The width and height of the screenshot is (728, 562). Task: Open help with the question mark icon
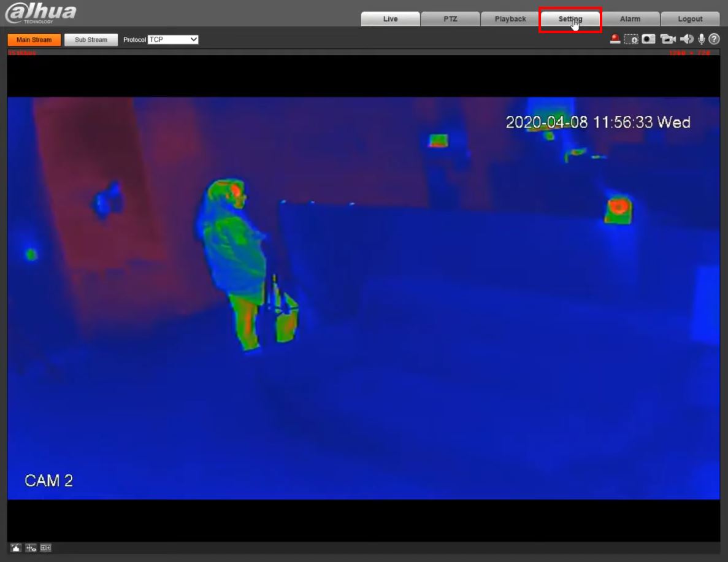coord(715,39)
